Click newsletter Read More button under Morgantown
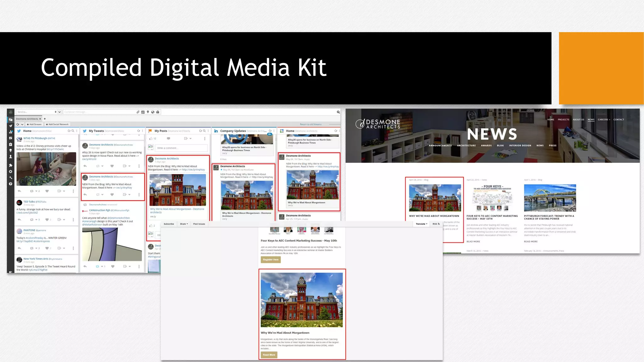 [x=269, y=355]
